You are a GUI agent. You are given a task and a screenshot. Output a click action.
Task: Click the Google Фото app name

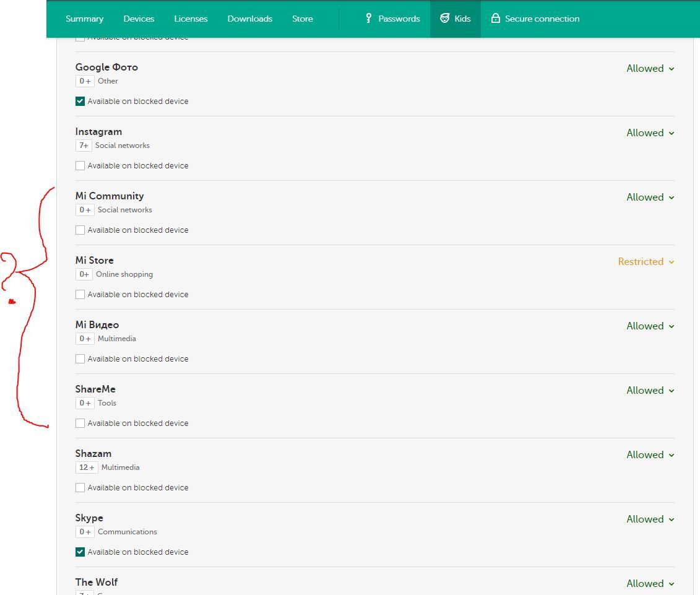tap(106, 67)
